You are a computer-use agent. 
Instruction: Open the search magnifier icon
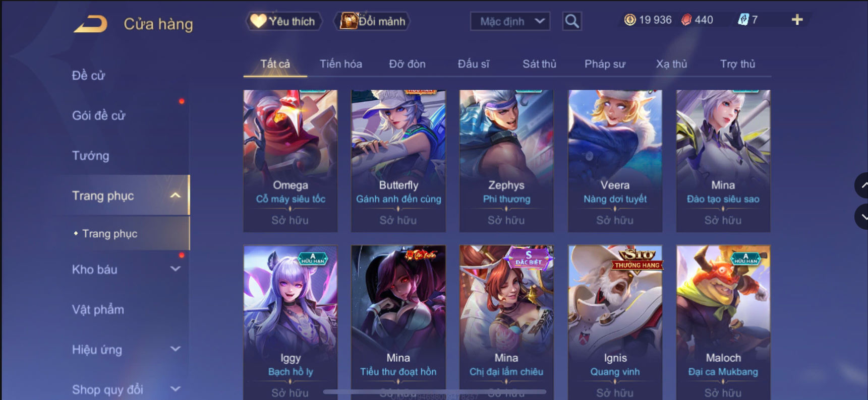click(572, 21)
